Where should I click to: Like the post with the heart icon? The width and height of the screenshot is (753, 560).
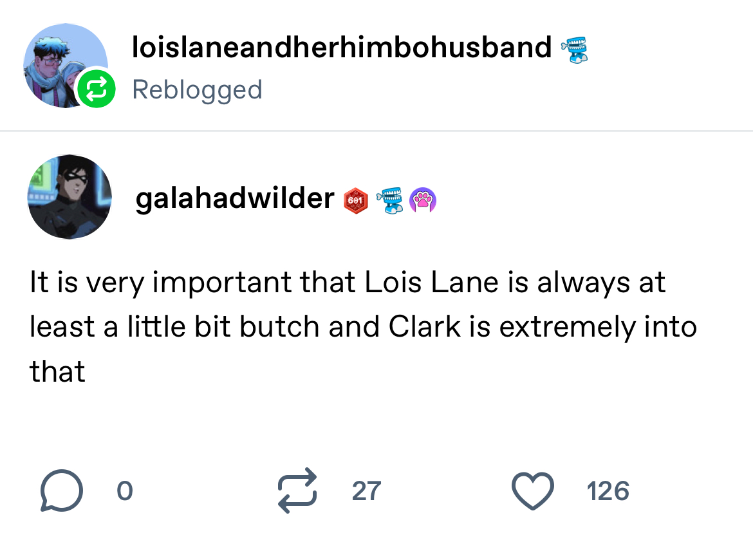(532, 491)
